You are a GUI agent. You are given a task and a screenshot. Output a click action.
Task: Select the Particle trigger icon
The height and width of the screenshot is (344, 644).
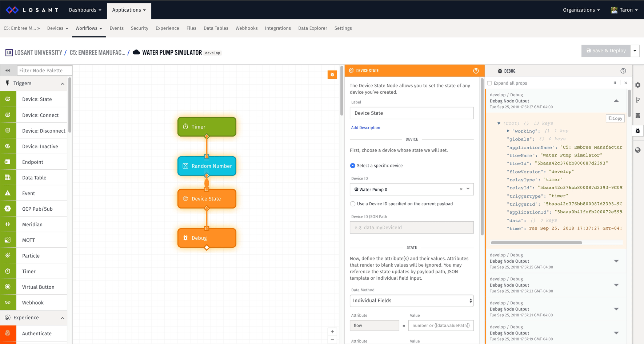[x=8, y=255]
